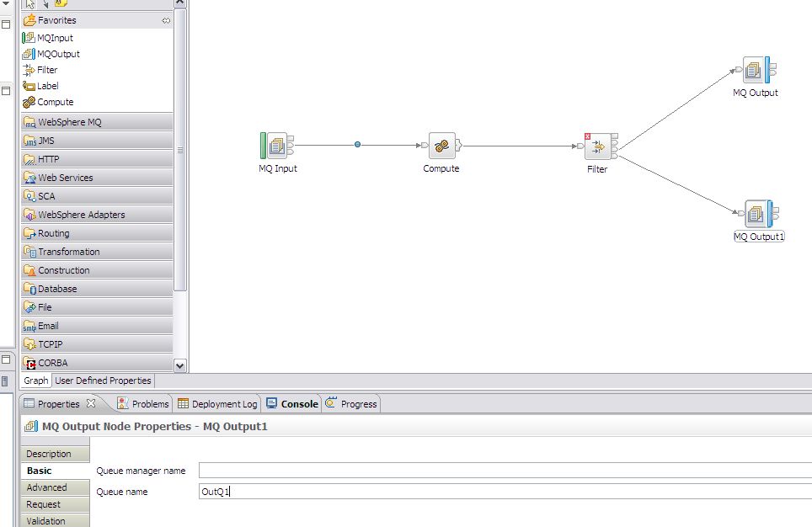
Task: Click the palette selection arrow tool
Action: [30, 4]
